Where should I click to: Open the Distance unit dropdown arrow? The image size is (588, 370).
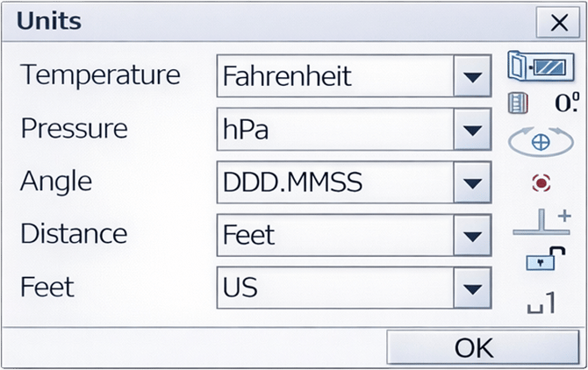click(472, 235)
